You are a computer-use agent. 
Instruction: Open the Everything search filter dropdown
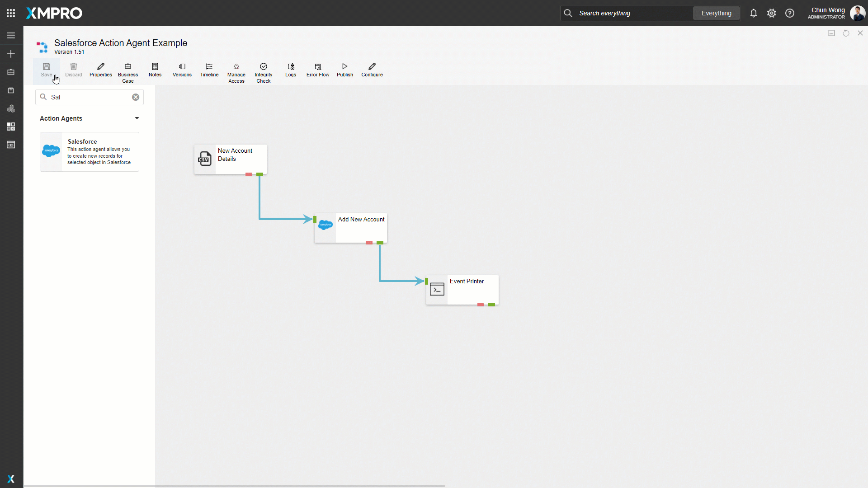point(716,13)
